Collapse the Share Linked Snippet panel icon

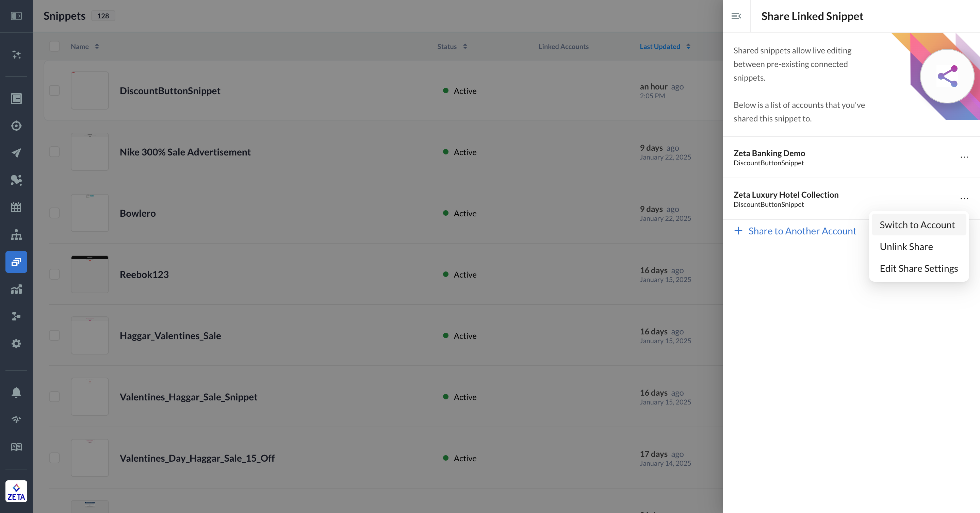[x=736, y=16]
